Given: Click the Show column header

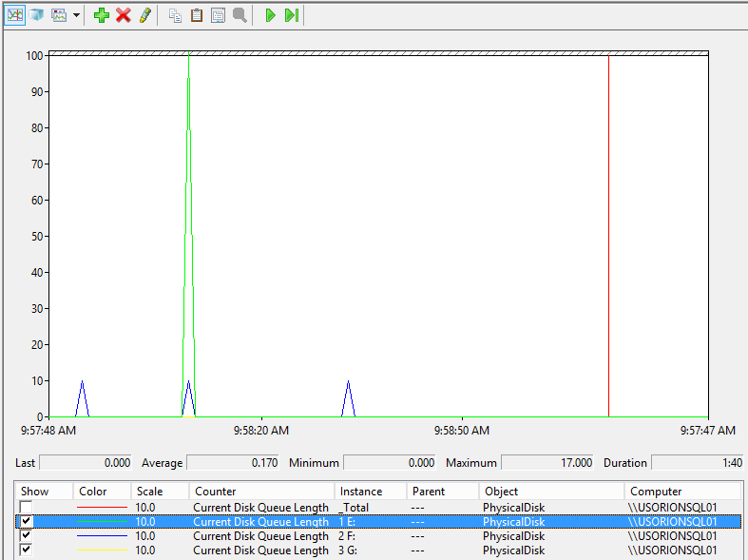Looking at the screenshot, I should pos(44,492).
